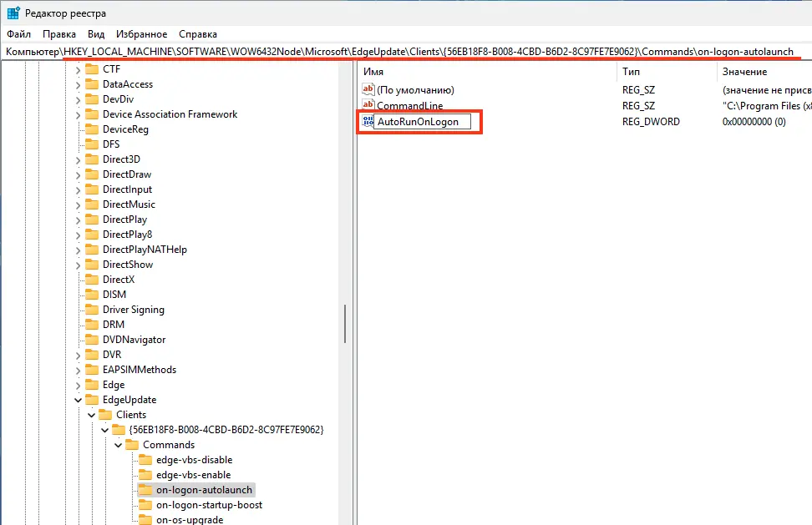This screenshot has height=525, width=812.
Task: Select the on-logon-autolaunch key
Action: pyautogui.click(x=204, y=490)
